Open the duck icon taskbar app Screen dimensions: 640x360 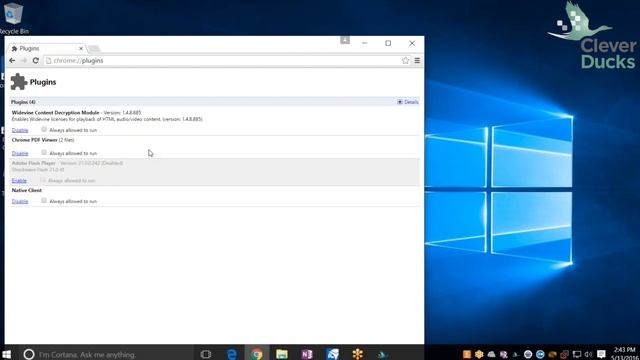click(382, 354)
